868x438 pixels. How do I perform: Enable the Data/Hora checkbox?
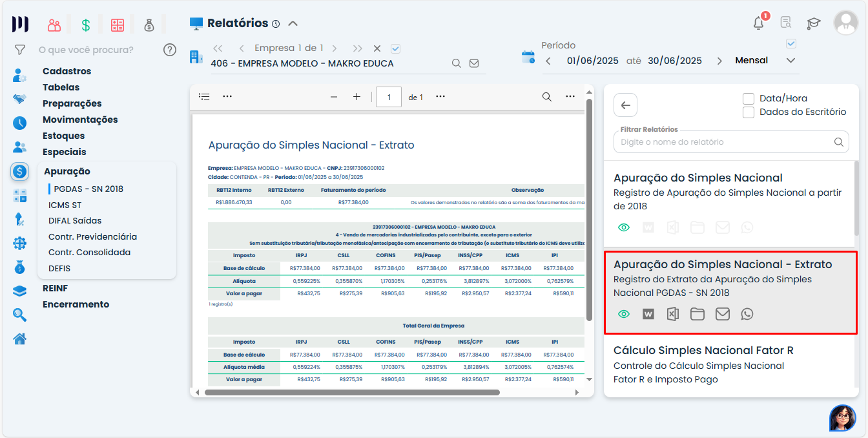749,99
